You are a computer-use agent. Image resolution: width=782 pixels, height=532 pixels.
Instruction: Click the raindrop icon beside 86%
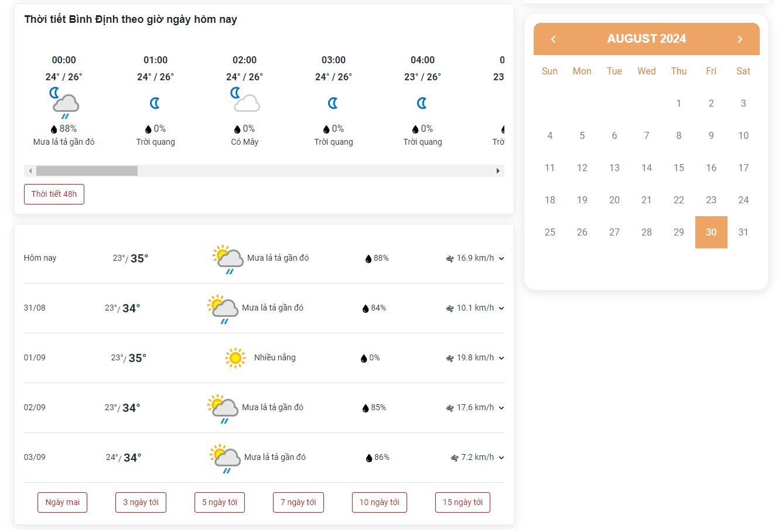[369, 458]
